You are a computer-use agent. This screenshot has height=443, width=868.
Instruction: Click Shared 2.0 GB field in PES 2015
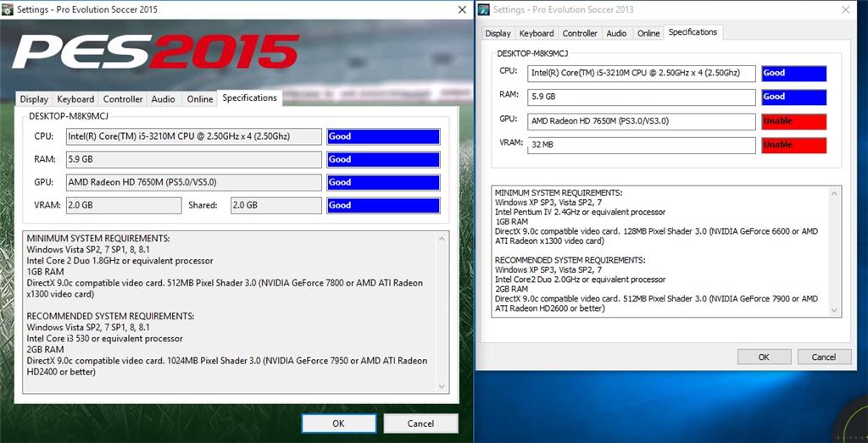click(276, 205)
